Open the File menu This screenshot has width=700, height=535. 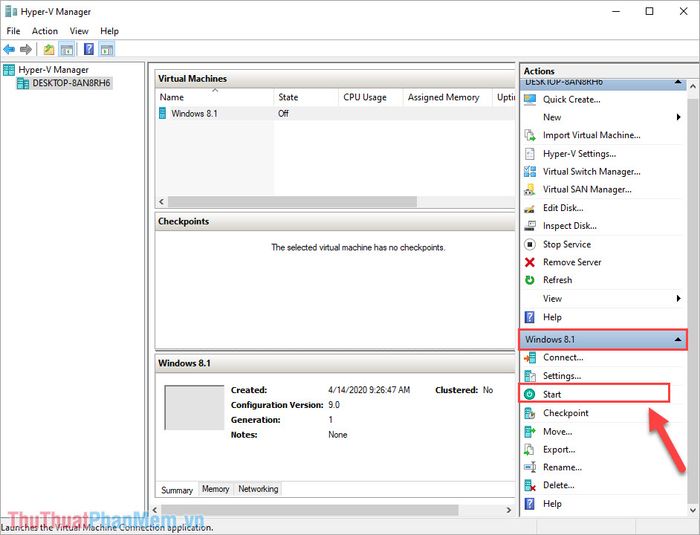click(13, 31)
